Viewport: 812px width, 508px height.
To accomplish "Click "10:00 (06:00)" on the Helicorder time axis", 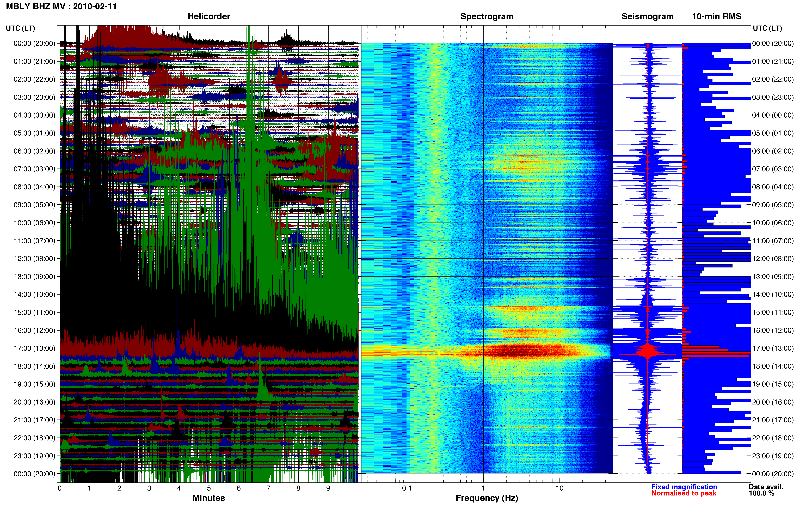I will point(34,223).
